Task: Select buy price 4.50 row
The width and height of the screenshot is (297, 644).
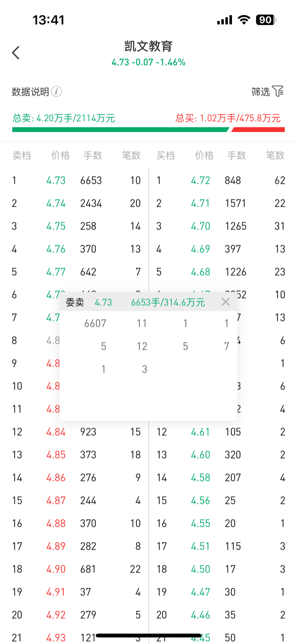Action: [x=223, y=569]
